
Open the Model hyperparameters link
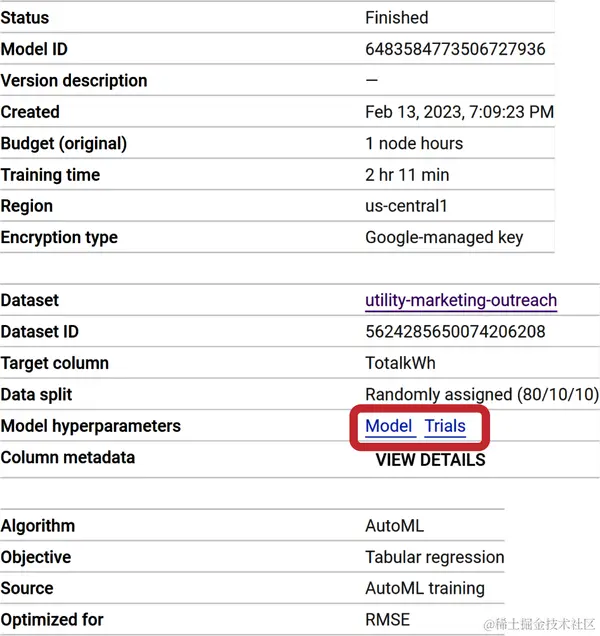389,426
